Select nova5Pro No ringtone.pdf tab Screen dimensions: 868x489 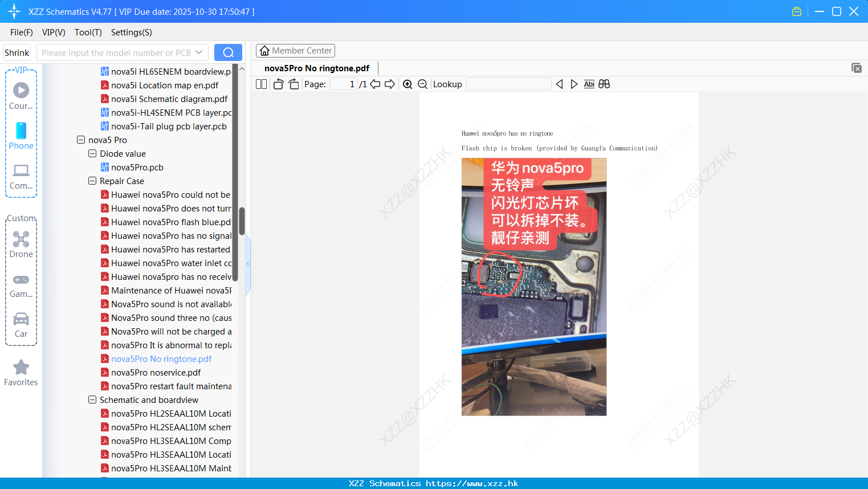click(x=317, y=68)
